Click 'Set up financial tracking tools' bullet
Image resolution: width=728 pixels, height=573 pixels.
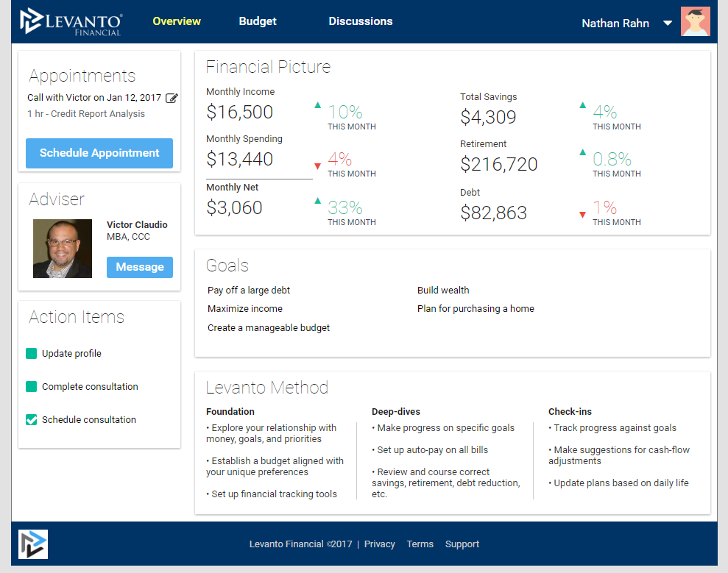(x=272, y=494)
